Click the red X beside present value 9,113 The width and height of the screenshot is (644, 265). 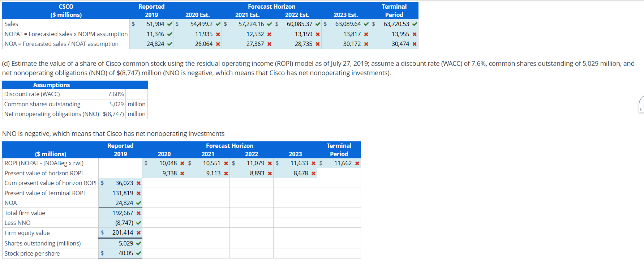(226, 174)
